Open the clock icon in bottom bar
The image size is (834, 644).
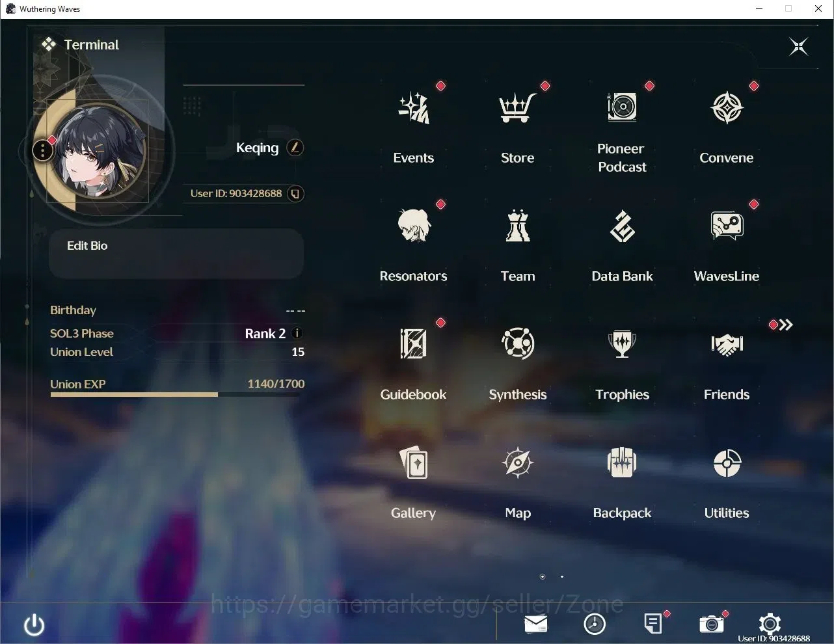(x=595, y=624)
